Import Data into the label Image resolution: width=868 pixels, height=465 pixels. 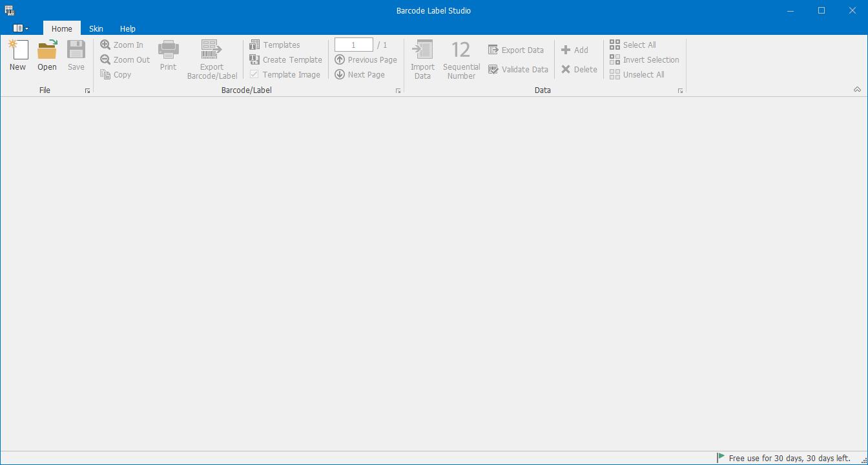tap(422, 59)
